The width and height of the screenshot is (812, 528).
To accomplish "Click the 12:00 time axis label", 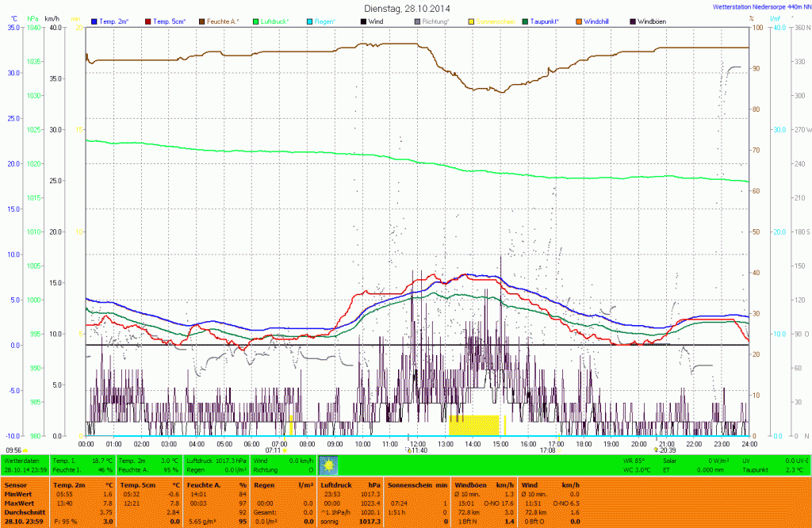I will coord(418,444).
